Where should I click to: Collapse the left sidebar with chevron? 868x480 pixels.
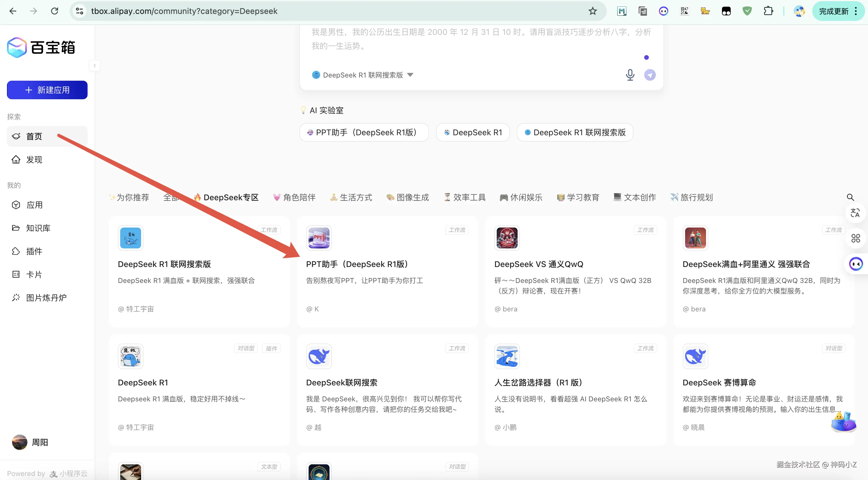click(x=95, y=65)
